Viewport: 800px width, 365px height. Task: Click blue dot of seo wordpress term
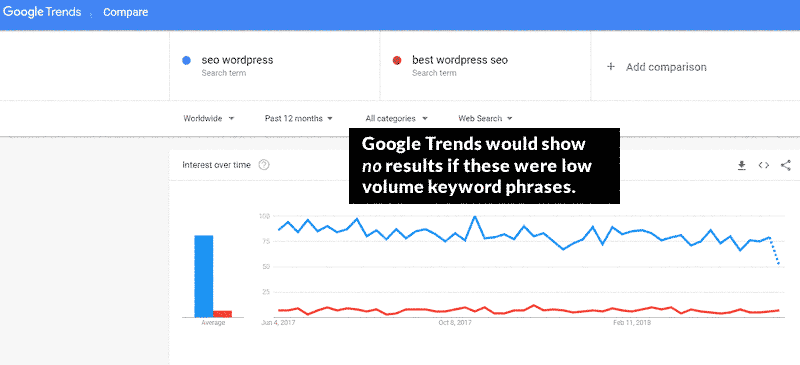[x=186, y=60]
